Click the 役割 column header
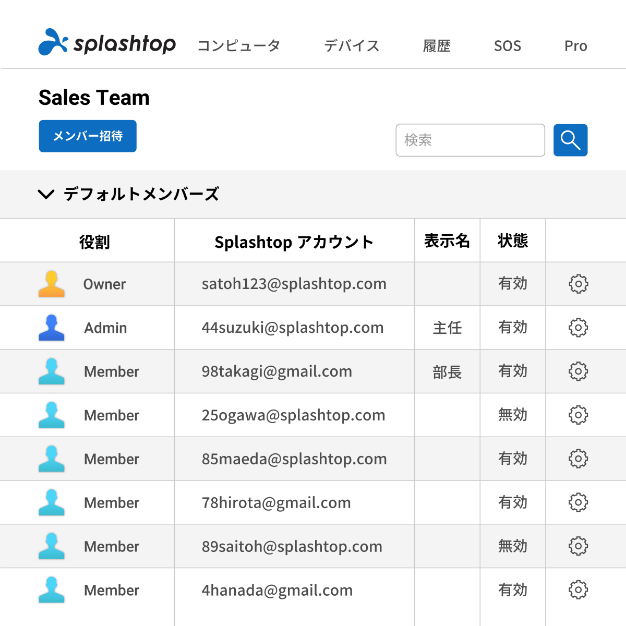This screenshot has width=626, height=626. tap(94, 242)
